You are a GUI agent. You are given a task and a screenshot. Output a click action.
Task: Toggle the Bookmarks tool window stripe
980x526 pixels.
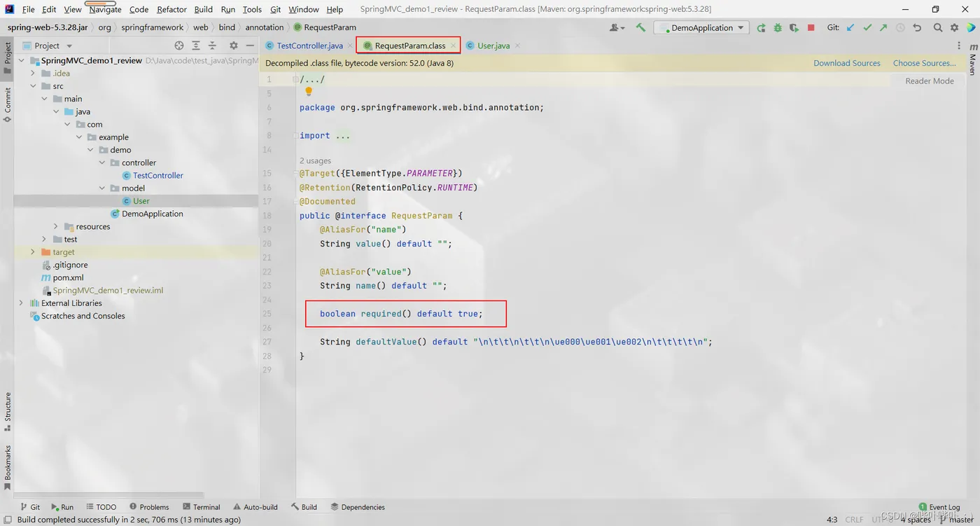coord(8,467)
